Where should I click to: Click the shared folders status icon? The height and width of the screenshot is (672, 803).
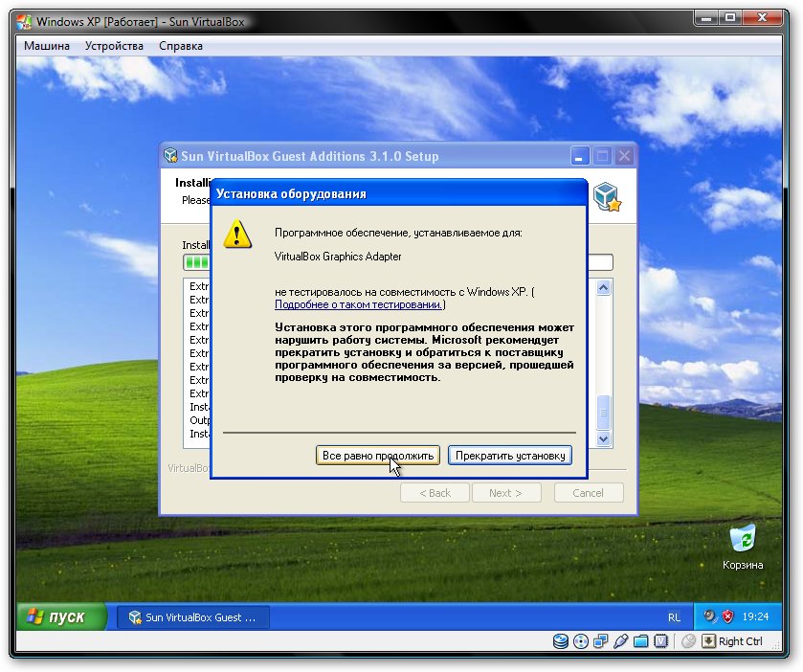pyautogui.click(x=640, y=641)
